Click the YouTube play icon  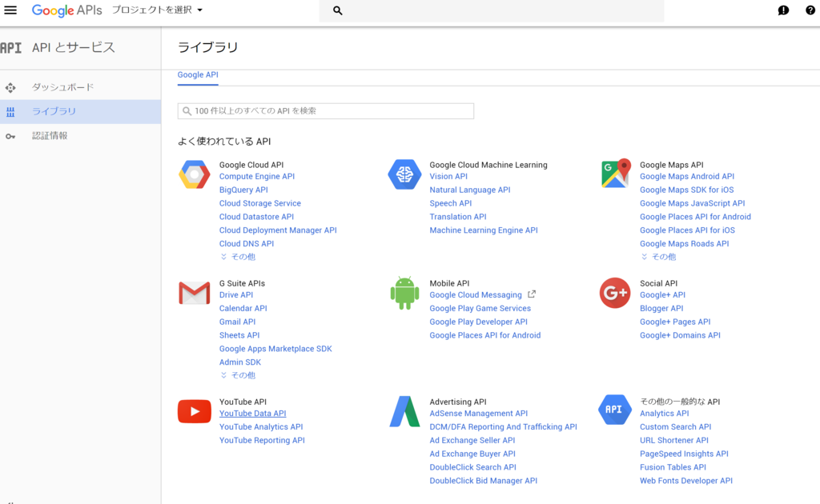(x=195, y=411)
